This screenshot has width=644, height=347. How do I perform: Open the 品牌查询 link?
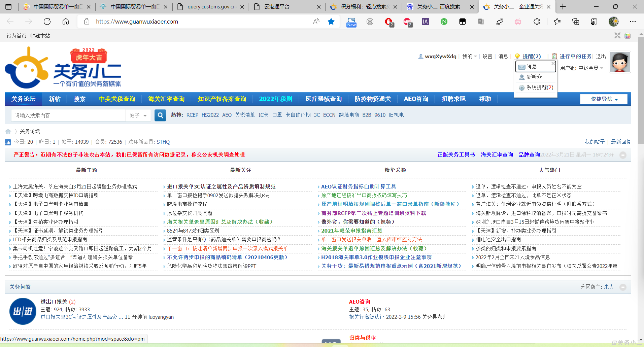click(x=529, y=154)
